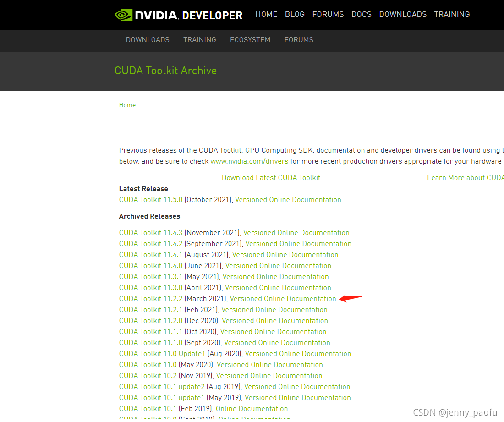
Task: Click the Latest Release heading text
Action: pyautogui.click(x=143, y=189)
